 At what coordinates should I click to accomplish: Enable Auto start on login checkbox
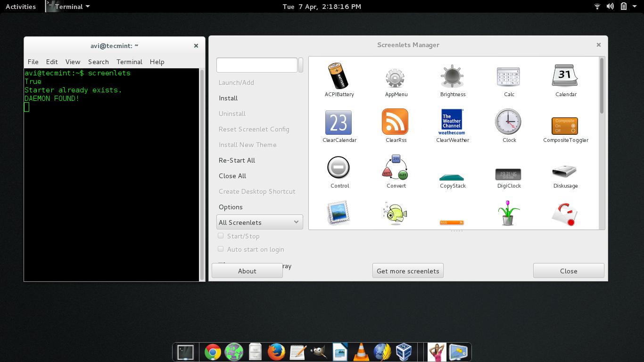pos(221,249)
